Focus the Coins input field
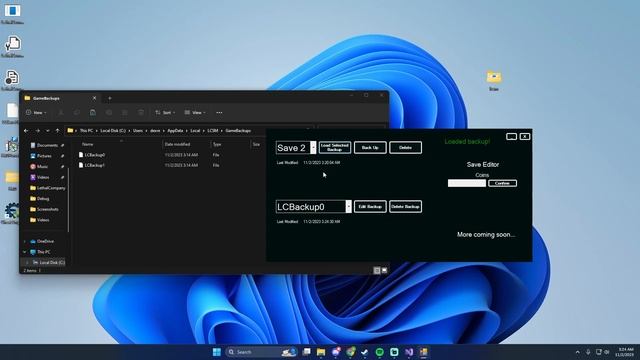Viewport: 640px width, 360px height. coord(467,183)
